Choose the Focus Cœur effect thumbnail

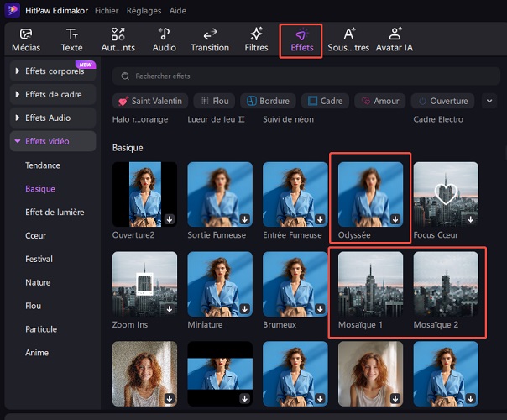(x=446, y=195)
